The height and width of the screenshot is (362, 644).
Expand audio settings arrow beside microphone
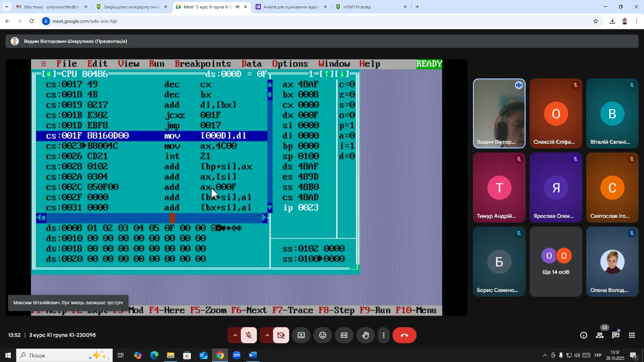click(235, 335)
